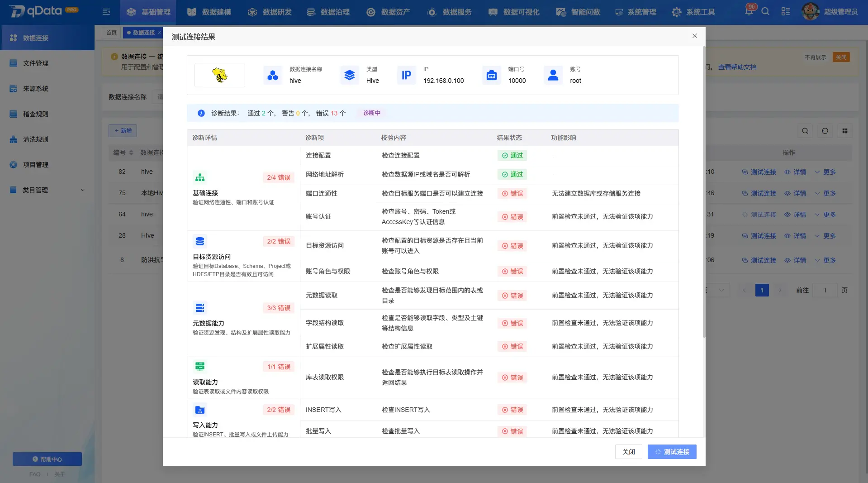This screenshot has height=483, width=868.
Task: Open the 数据服务 top menu
Action: 449,12
